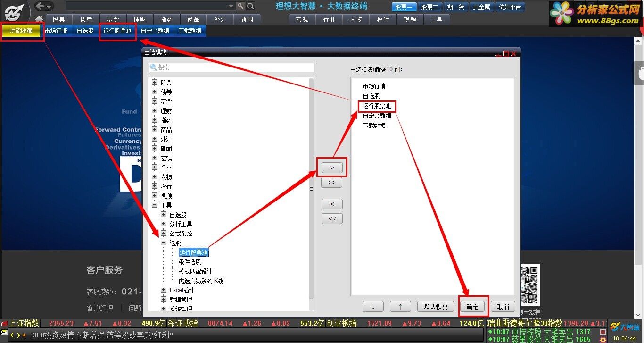
Task: Click the star icon in news ticker
Action: click(25, 335)
